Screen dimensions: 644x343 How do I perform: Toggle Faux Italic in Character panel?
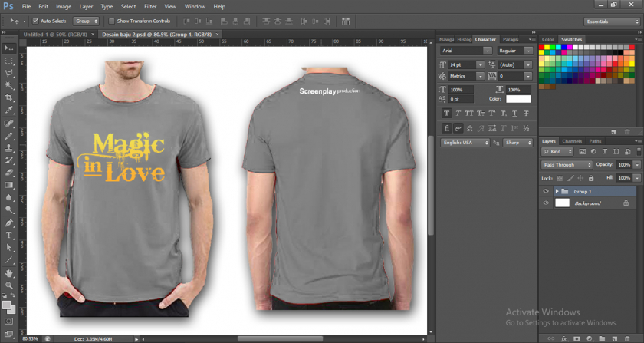pyautogui.click(x=458, y=113)
